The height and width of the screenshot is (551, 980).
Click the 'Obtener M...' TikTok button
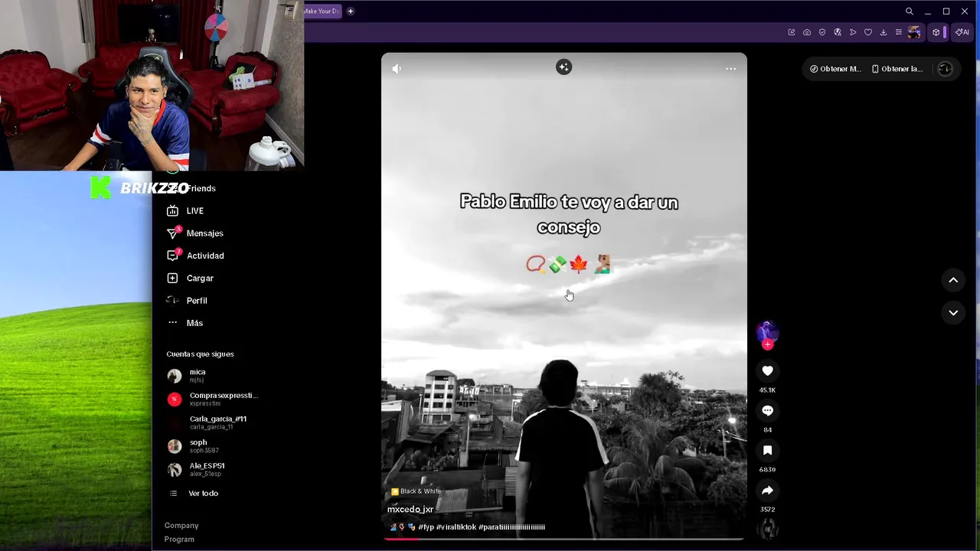coord(835,69)
